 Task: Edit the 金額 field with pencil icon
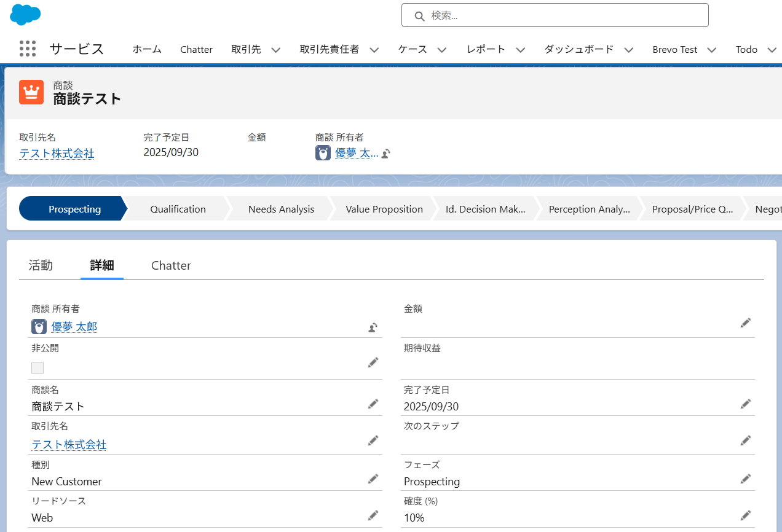point(745,323)
